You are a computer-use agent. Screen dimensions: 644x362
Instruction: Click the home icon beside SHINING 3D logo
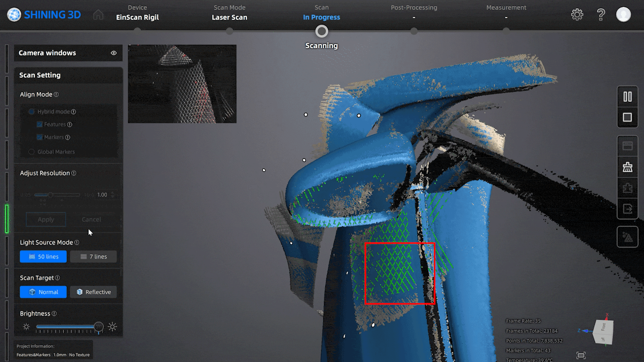click(98, 15)
